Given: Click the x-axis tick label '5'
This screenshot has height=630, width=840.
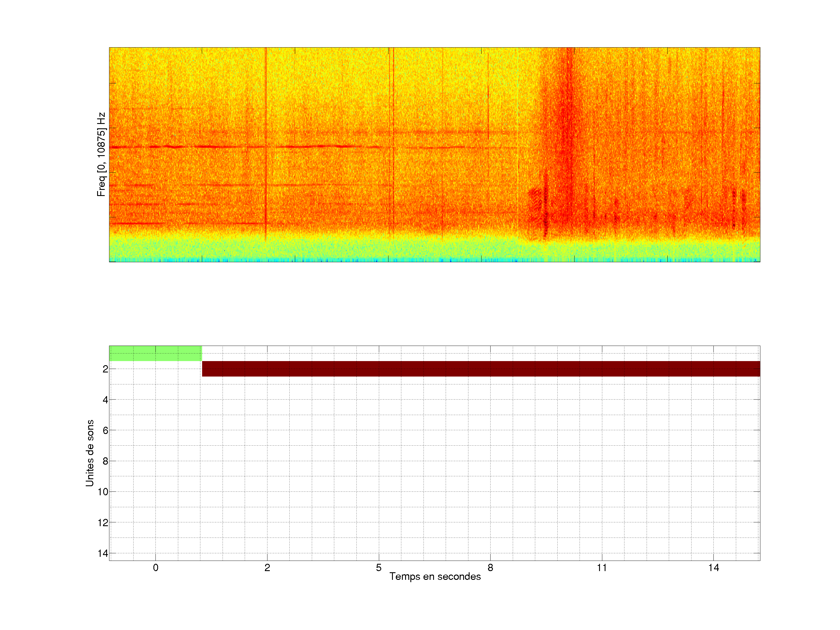Looking at the screenshot, I should [379, 568].
